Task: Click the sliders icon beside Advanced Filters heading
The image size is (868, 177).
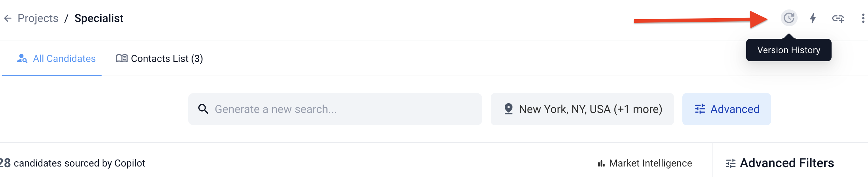Action: pyautogui.click(x=731, y=163)
